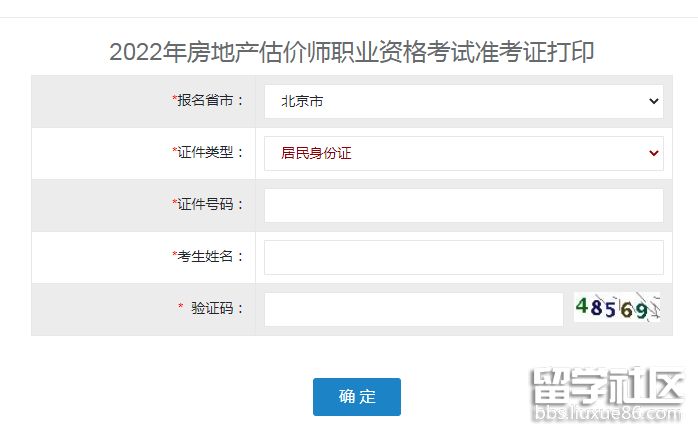Refresh the 48569 captcha image
698x435 pixels.
617,308
